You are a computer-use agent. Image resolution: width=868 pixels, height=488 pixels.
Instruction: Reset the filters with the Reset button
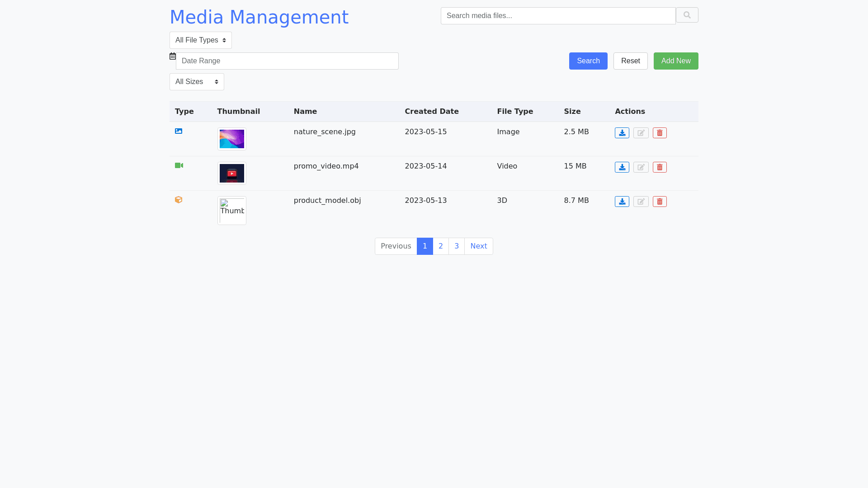pos(630,61)
